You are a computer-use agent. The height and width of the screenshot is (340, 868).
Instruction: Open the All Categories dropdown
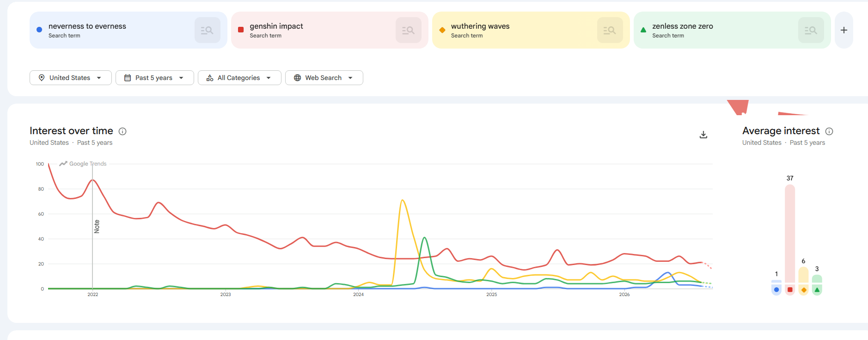(x=239, y=78)
